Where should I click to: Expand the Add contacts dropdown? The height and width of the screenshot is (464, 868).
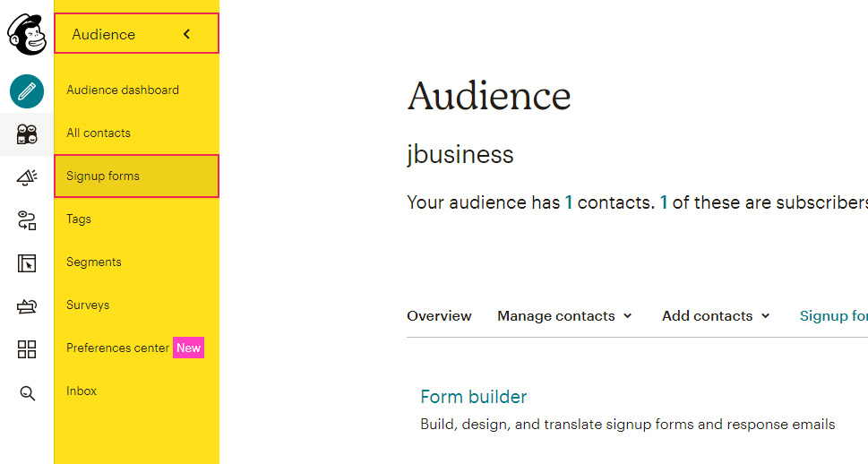(x=716, y=315)
